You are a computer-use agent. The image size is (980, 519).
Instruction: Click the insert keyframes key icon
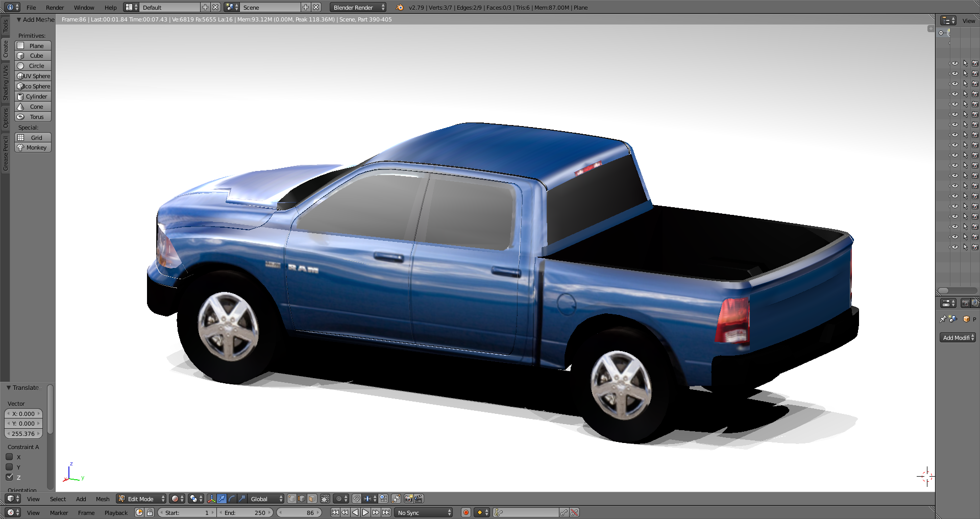[564, 513]
